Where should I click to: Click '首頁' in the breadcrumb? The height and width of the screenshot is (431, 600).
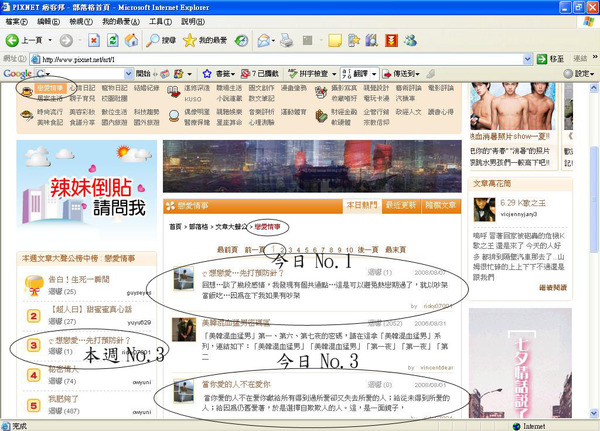point(175,227)
